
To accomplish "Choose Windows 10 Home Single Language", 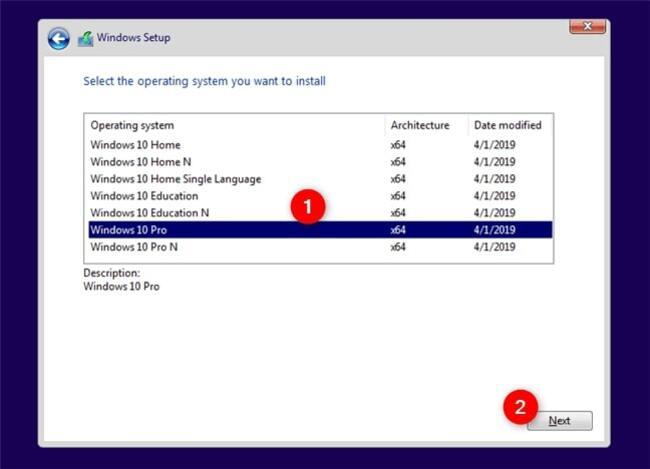I will point(320,179).
